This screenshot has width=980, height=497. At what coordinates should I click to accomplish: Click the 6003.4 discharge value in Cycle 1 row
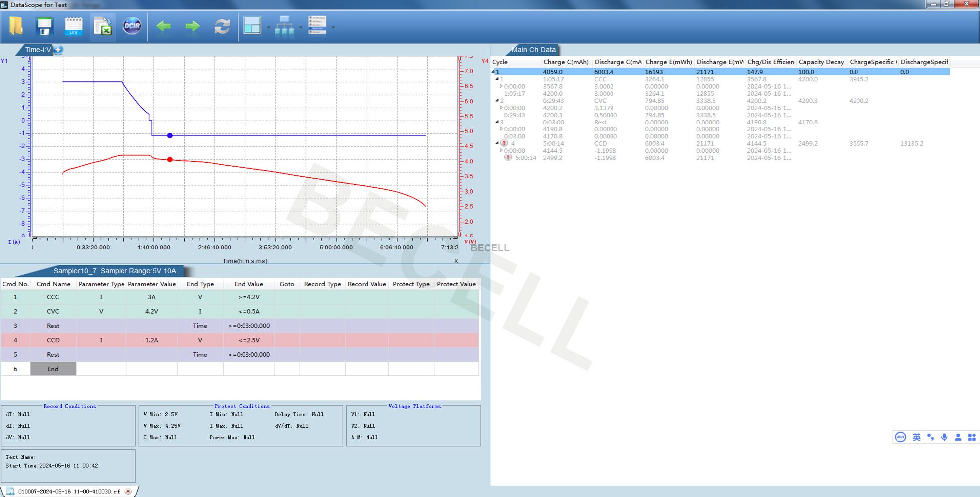pos(604,72)
